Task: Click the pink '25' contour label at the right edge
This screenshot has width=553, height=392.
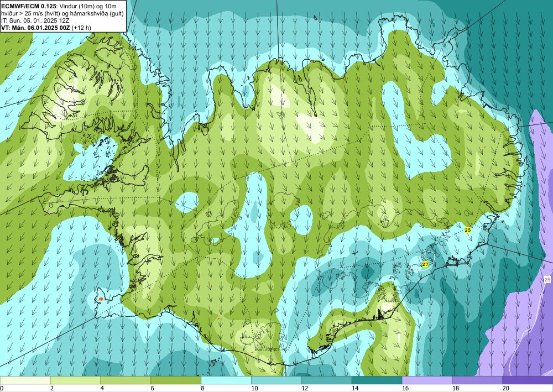Action: 547,280
